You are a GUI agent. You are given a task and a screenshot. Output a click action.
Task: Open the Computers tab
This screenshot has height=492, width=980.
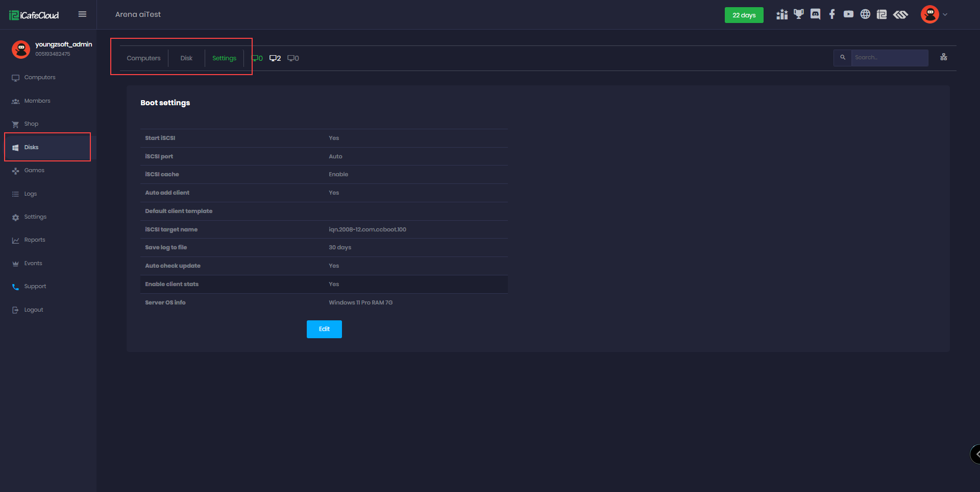click(x=143, y=58)
